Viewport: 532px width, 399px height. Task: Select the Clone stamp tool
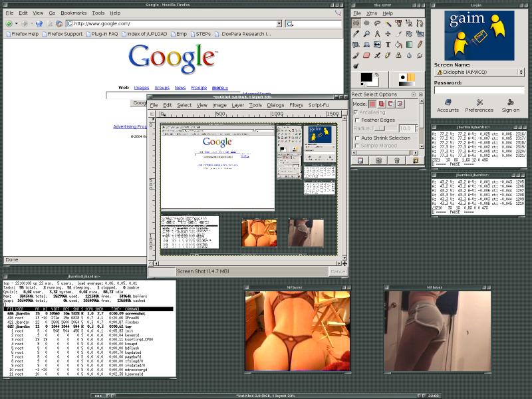pyautogui.click(x=398, y=55)
